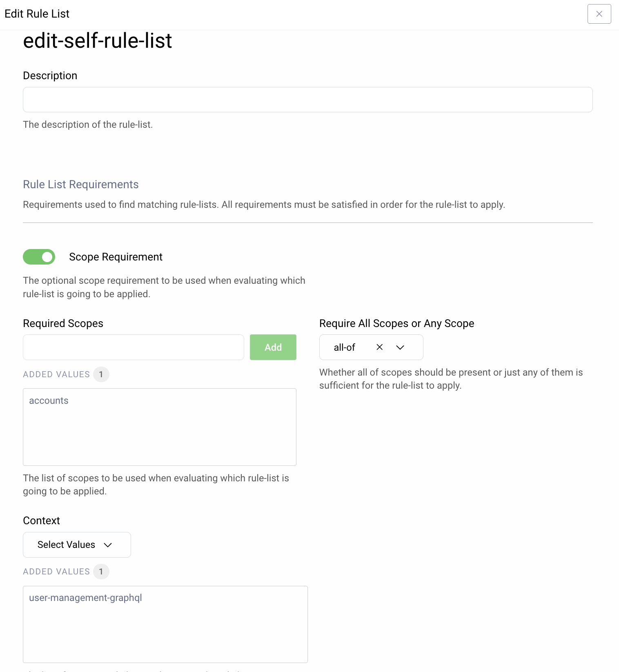The height and width of the screenshot is (672, 619).
Task: Click the edit-self-rule-list title
Action: pos(97,40)
